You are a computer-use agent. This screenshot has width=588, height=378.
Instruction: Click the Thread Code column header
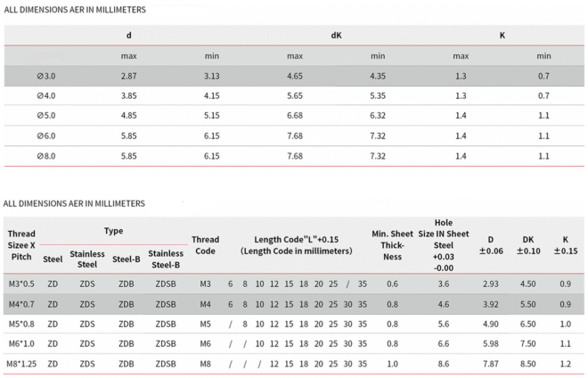coord(205,245)
